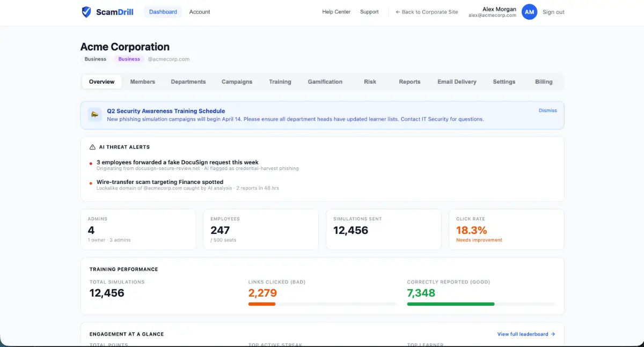Open Account in the top navigation

coord(200,12)
